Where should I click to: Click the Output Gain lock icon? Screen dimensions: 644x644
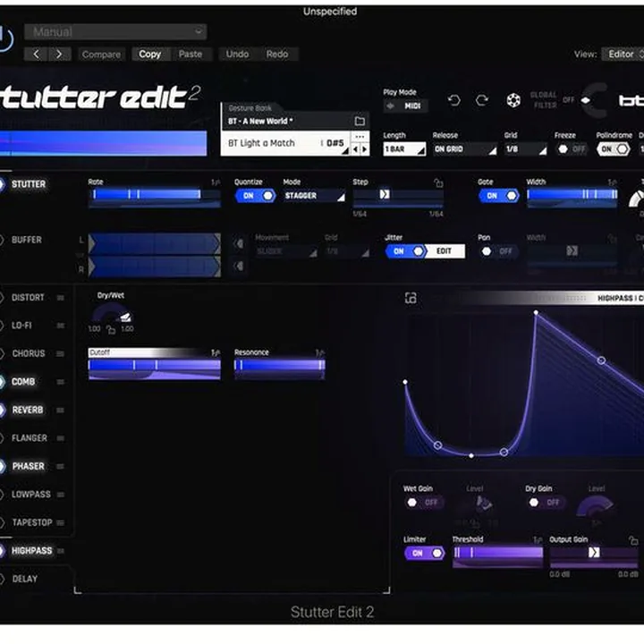point(633,540)
